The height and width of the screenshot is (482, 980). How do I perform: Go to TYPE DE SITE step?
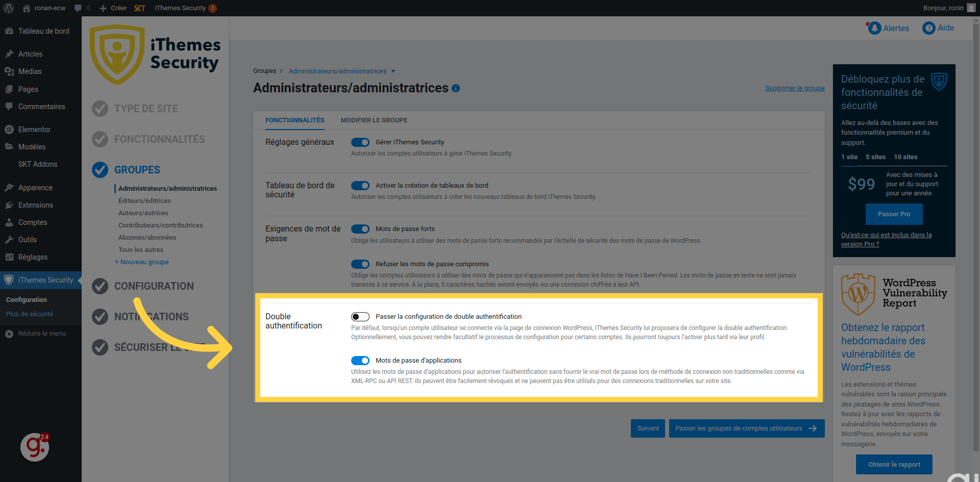(x=146, y=109)
